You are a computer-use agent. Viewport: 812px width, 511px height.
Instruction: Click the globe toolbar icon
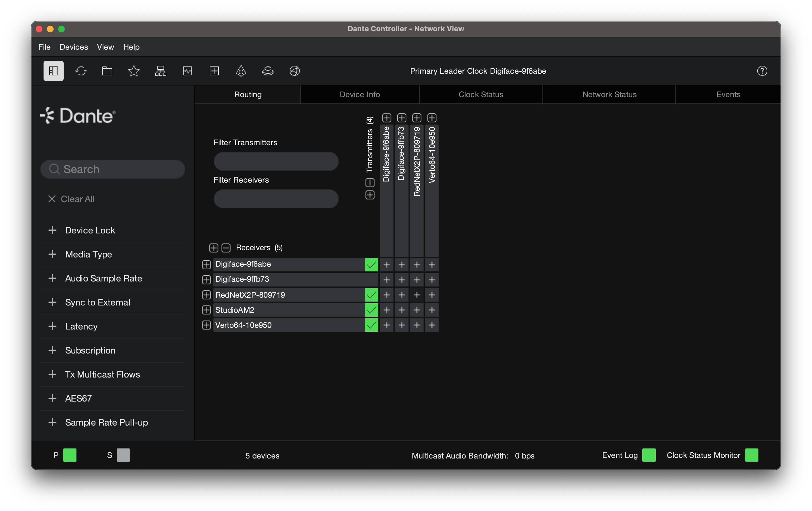pos(294,71)
